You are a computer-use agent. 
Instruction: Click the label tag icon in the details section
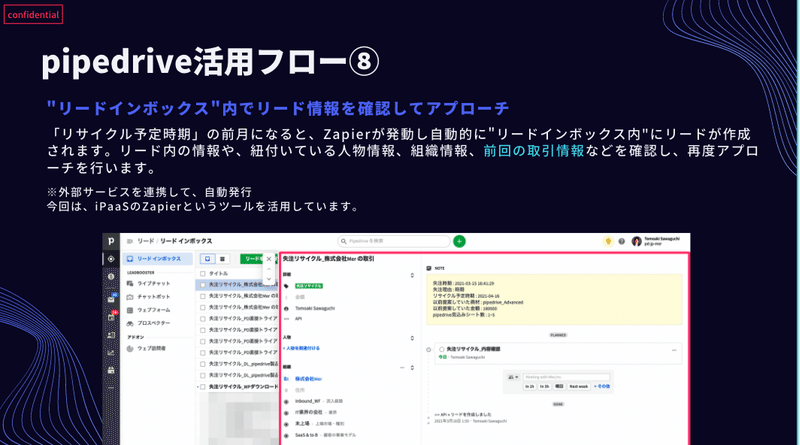point(287,286)
